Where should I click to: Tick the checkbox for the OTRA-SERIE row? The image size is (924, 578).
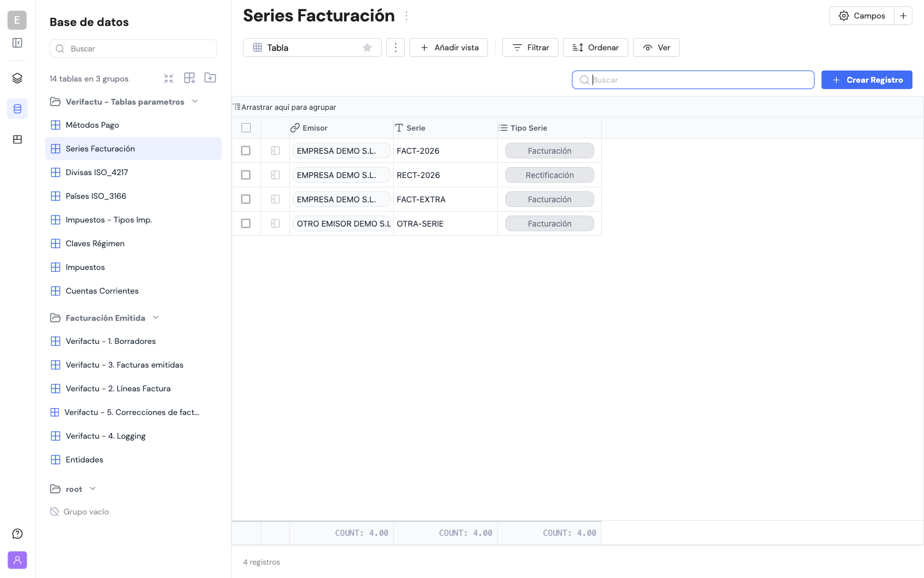point(246,224)
